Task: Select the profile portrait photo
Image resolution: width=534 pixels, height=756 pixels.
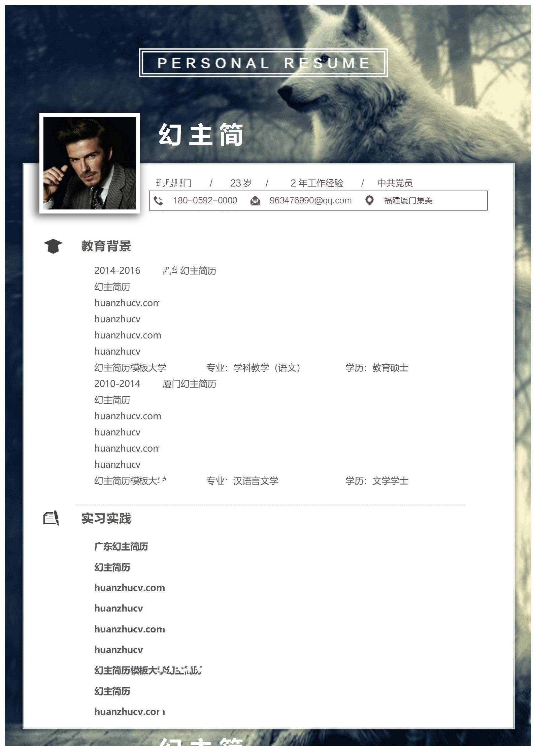Action: coord(90,163)
